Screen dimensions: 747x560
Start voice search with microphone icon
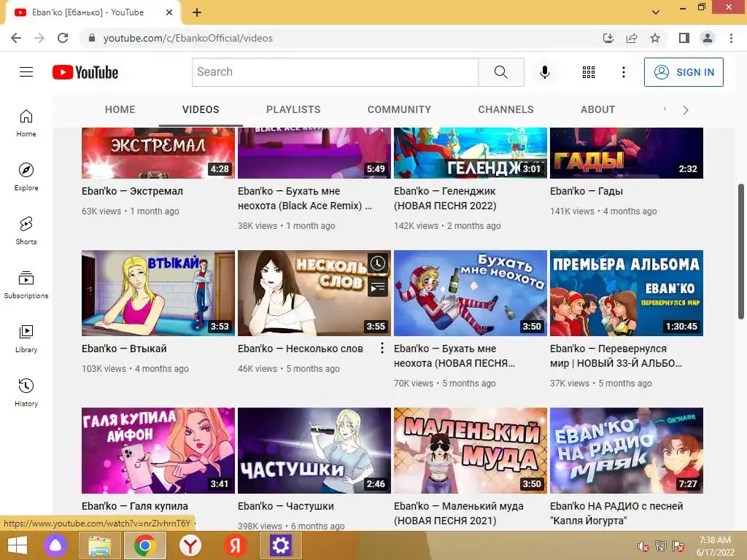pos(544,72)
